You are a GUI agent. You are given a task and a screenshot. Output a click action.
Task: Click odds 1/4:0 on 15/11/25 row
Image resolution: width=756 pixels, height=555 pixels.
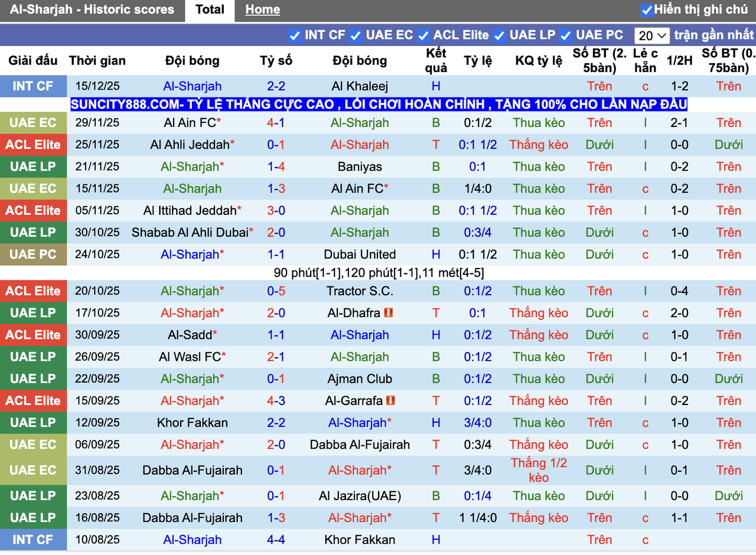pos(478,189)
